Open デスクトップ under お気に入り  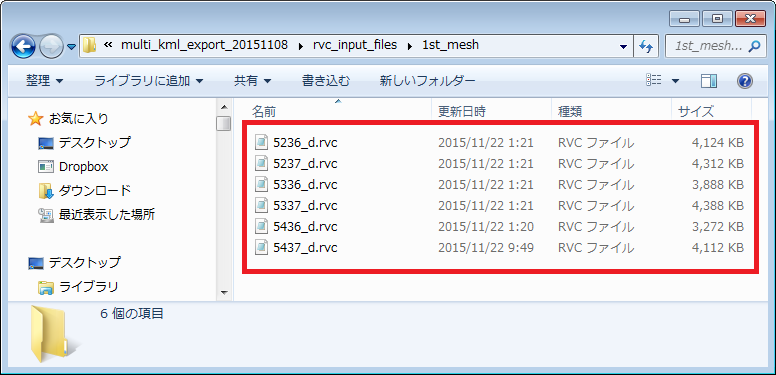pos(95,142)
